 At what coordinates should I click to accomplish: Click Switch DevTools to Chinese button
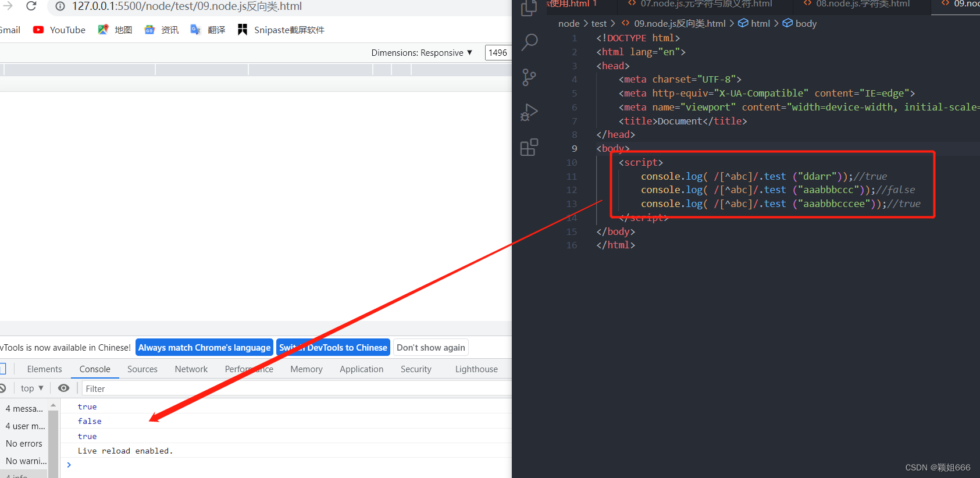[x=333, y=348]
